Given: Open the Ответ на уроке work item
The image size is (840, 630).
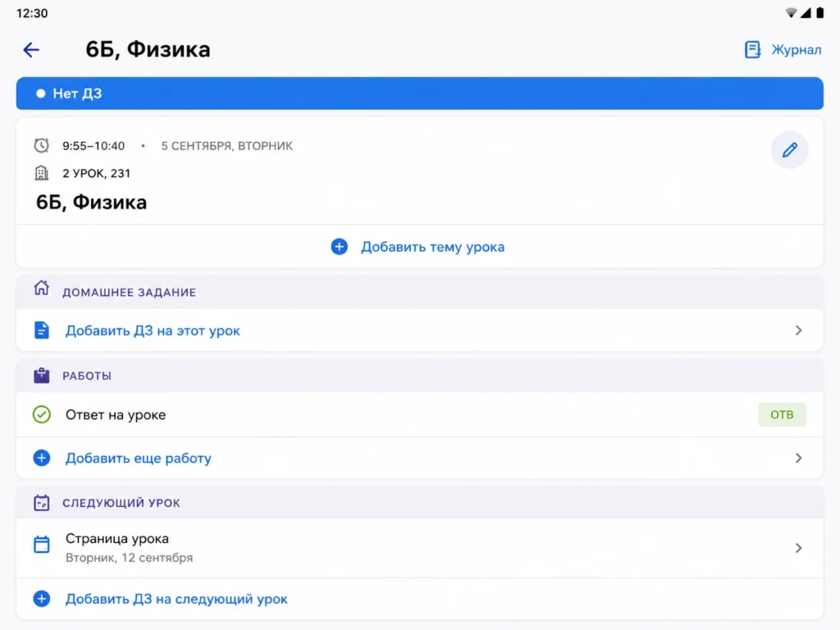Looking at the screenshot, I should 419,414.
